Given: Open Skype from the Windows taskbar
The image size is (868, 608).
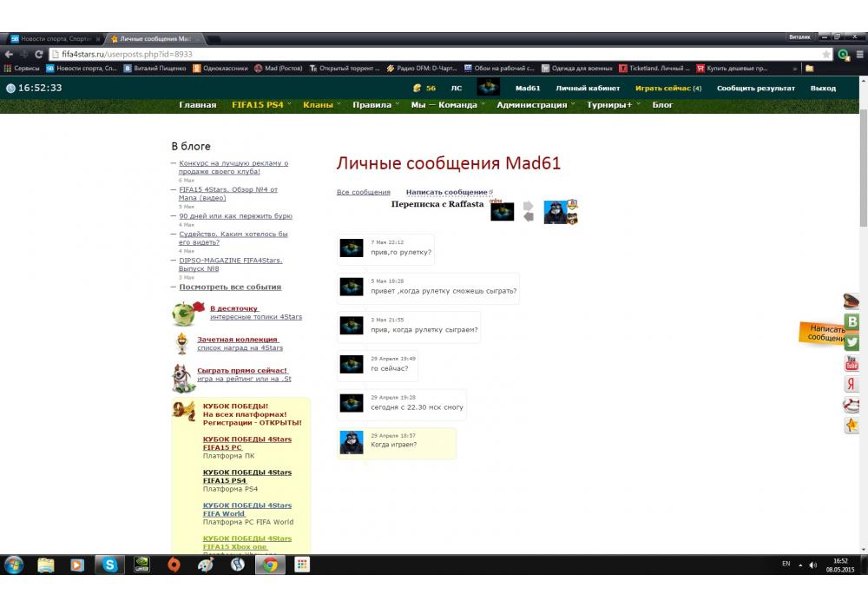Looking at the screenshot, I should pyautogui.click(x=109, y=565).
